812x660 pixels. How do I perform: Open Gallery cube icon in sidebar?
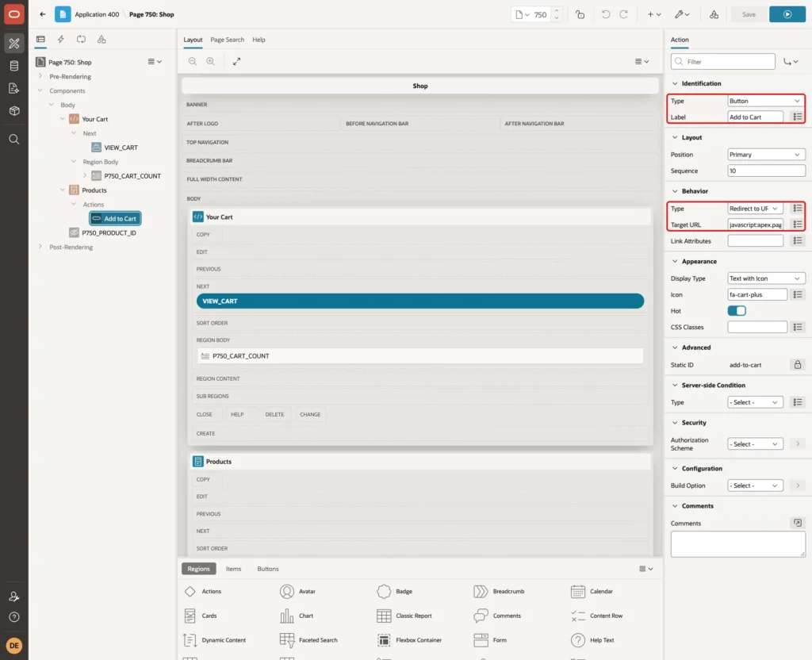pyautogui.click(x=14, y=111)
